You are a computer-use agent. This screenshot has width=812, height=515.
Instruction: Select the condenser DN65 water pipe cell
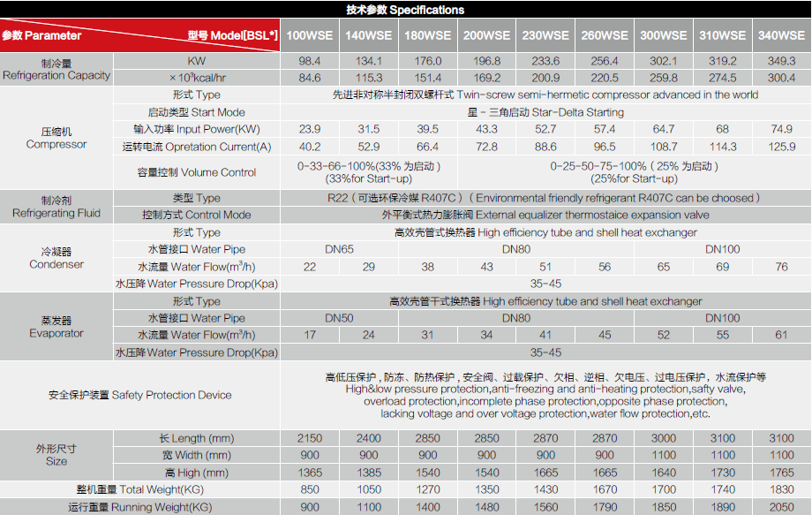coord(339,249)
